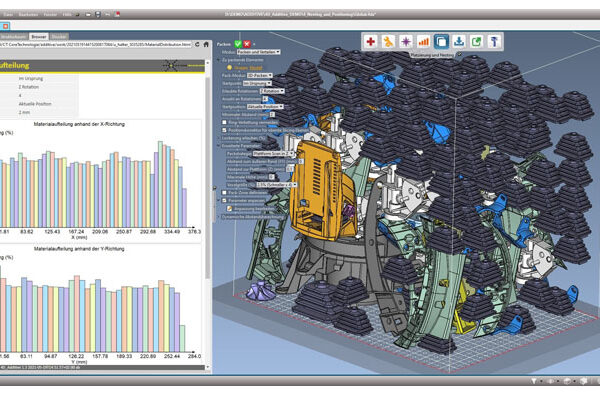Open the Modus dropdown

(258, 52)
